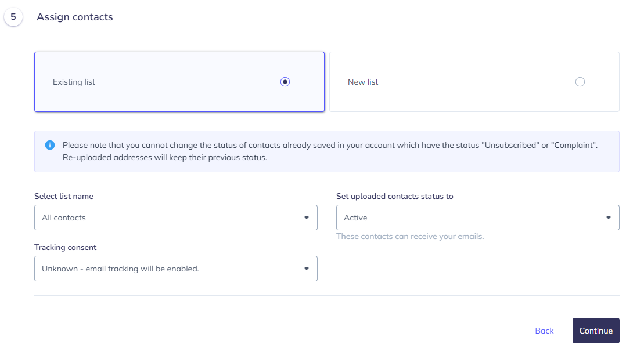
Task: Click the "New list" card label text
Action: 363,82
